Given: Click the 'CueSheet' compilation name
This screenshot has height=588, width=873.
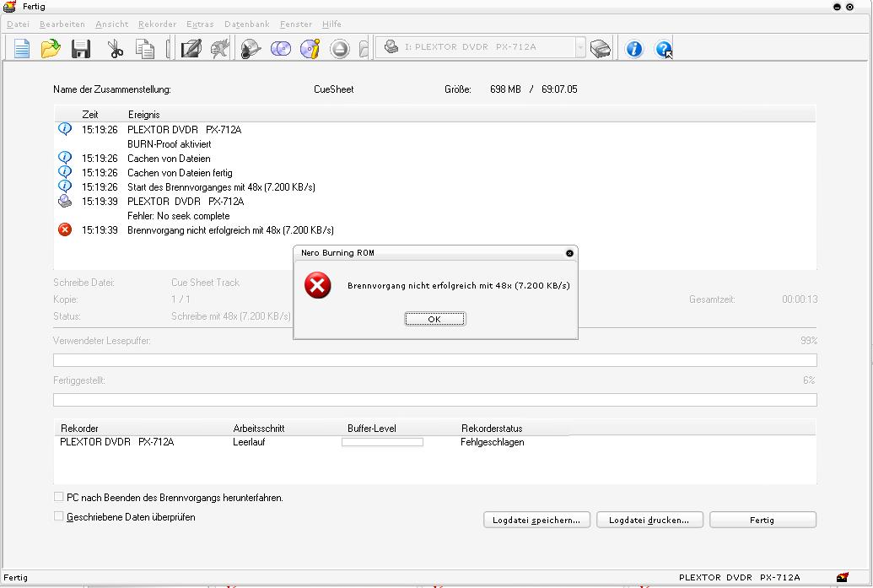Looking at the screenshot, I should tap(333, 89).
